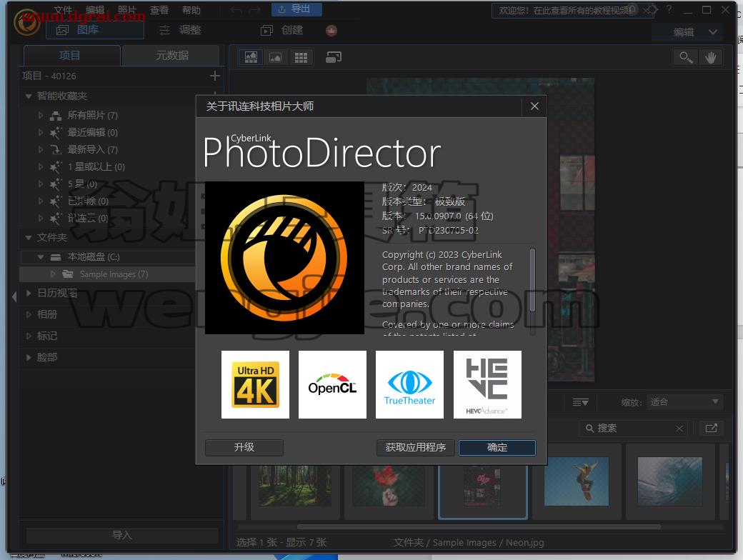The height and width of the screenshot is (560, 743).
Task: Select the 项目 (Project) tab
Action: pyautogui.click(x=71, y=56)
